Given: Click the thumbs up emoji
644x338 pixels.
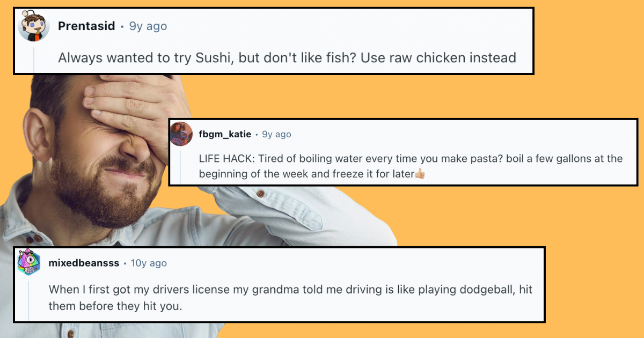Looking at the screenshot, I should (x=420, y=174).
